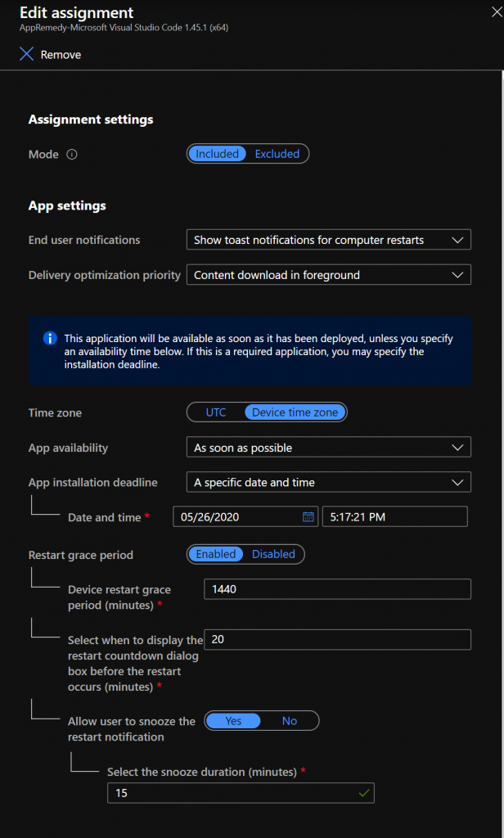Screen dimensions: 504x838
Task: Choose Yes for allow snooze
Action: [233, 721]
